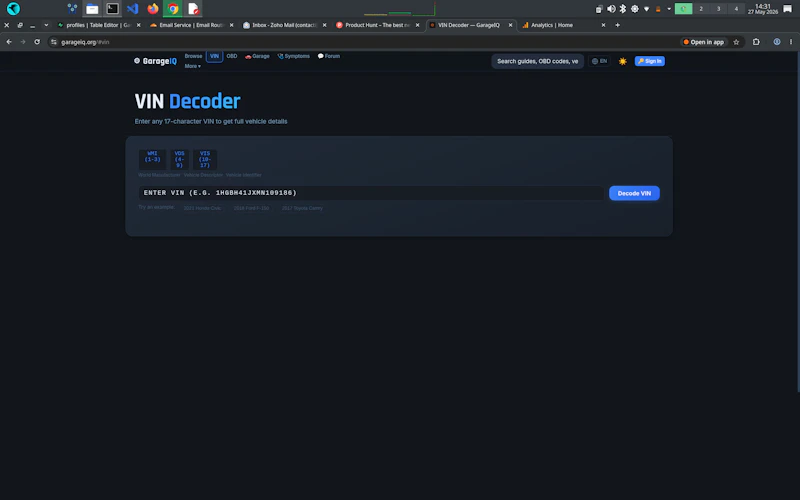800x500 pixels.
Task: Click the GarageIQ logo
Action: click(x=155, y=61)
